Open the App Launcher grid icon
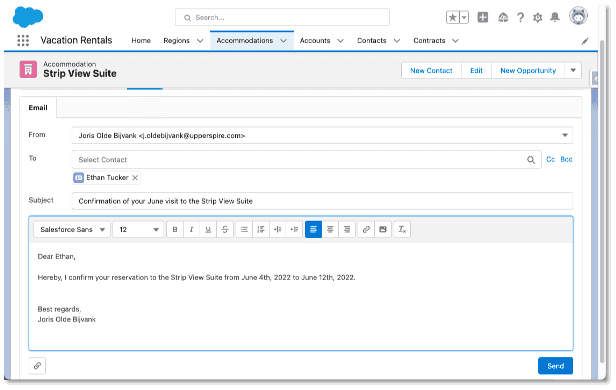This screenshot has width=616, height=390. [x=23, y=40]
